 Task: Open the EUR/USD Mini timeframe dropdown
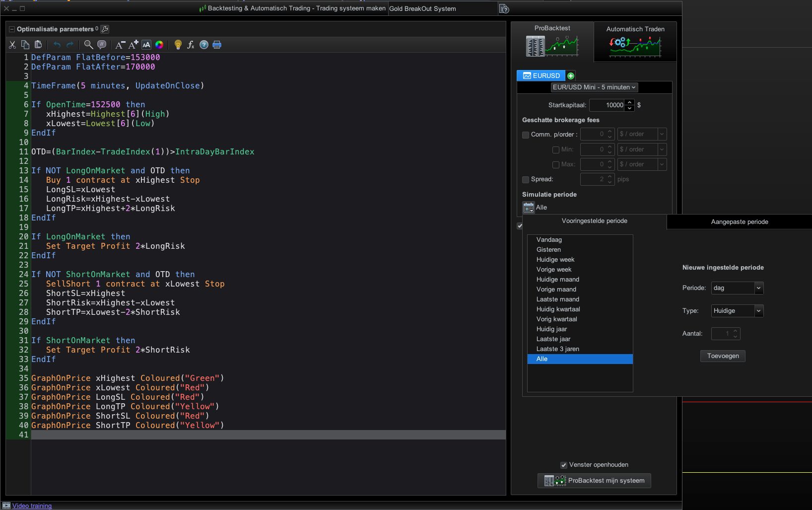click(594, 87)
